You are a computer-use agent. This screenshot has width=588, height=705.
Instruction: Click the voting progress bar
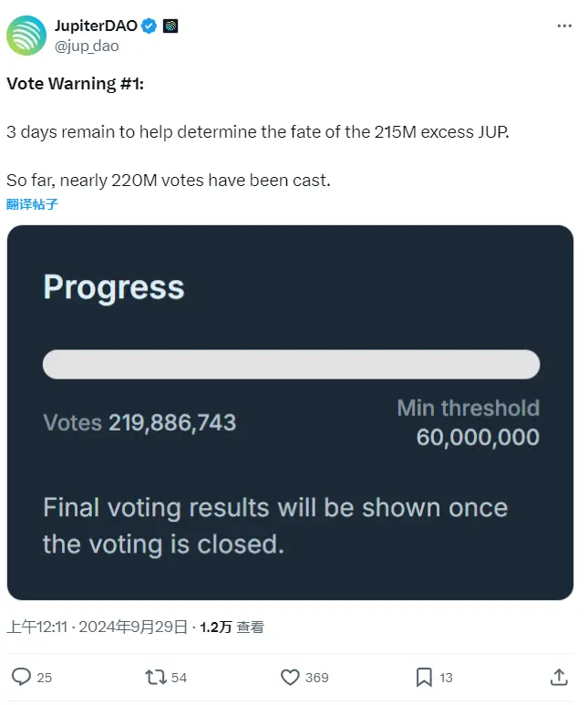(291, 364)
